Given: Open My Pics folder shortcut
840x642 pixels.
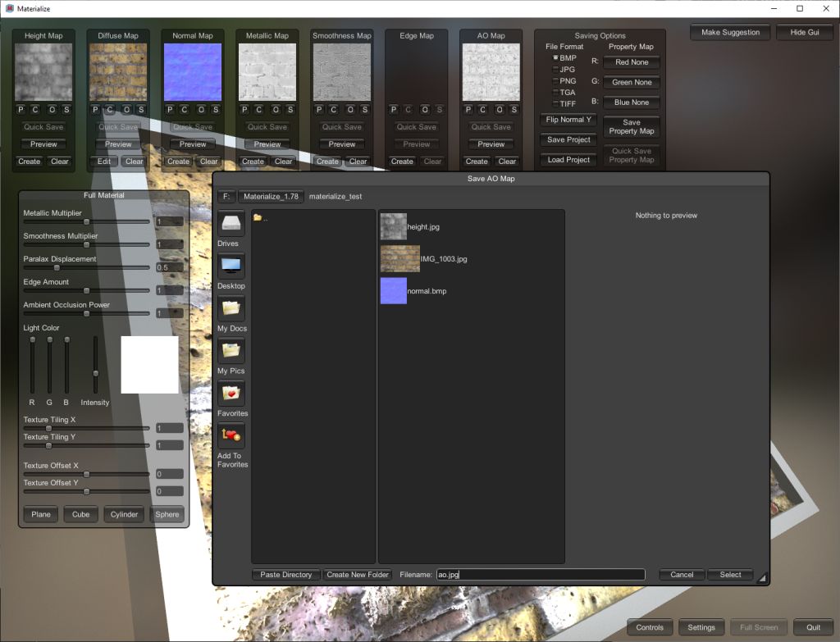Looking at the screenshot, I should click(x=231, y=351).
